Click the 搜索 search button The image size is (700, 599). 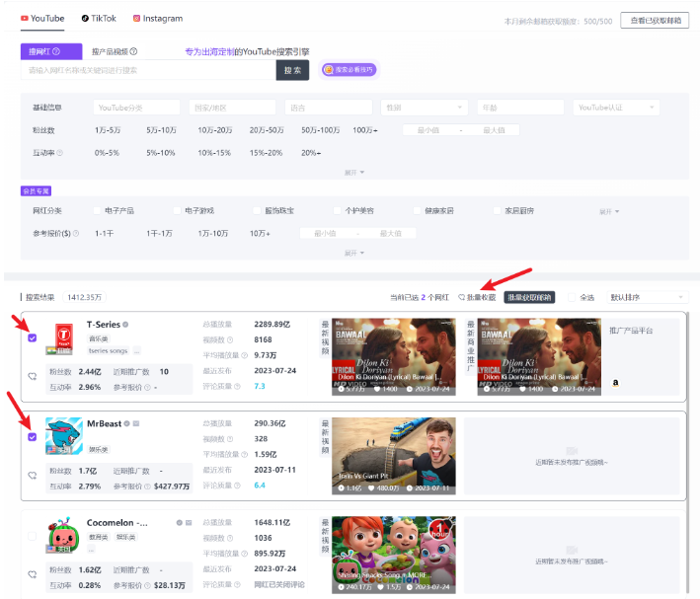[x=292, y=70]
